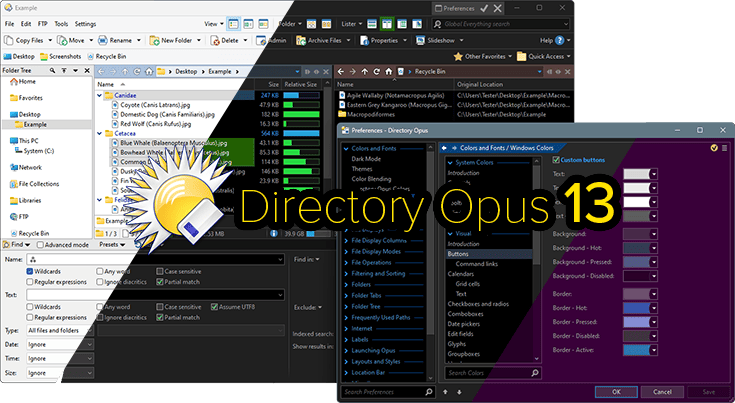The width and height of the screenshot is (735, 403).
Task: Click the Copy Files toolbar icon
Action: click(9, 40)
